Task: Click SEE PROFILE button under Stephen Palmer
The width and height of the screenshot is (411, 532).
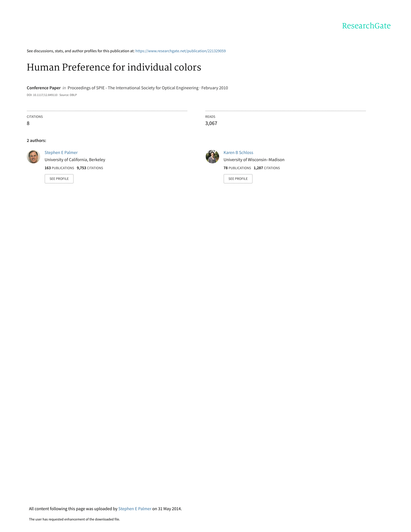Action: pyautogui.click(x=59, y=179)
